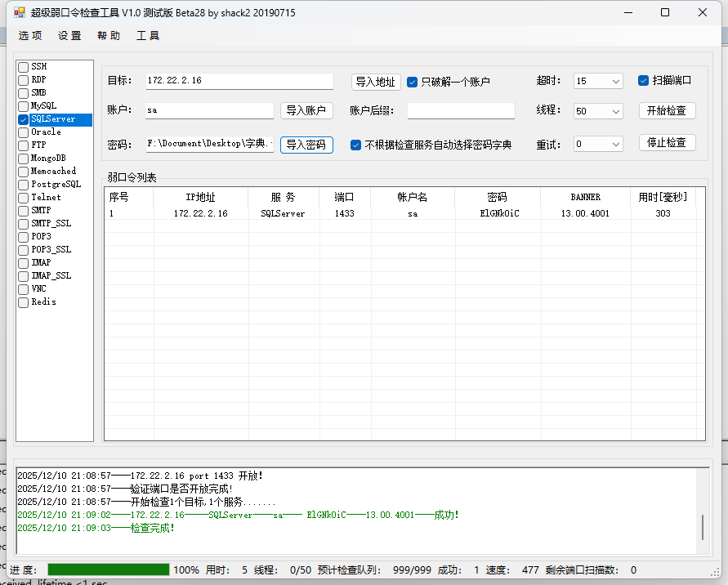This screenshot has height=585, width=728.
Task: Expand the 线程 threads dropdown
Action: (615, 111)
